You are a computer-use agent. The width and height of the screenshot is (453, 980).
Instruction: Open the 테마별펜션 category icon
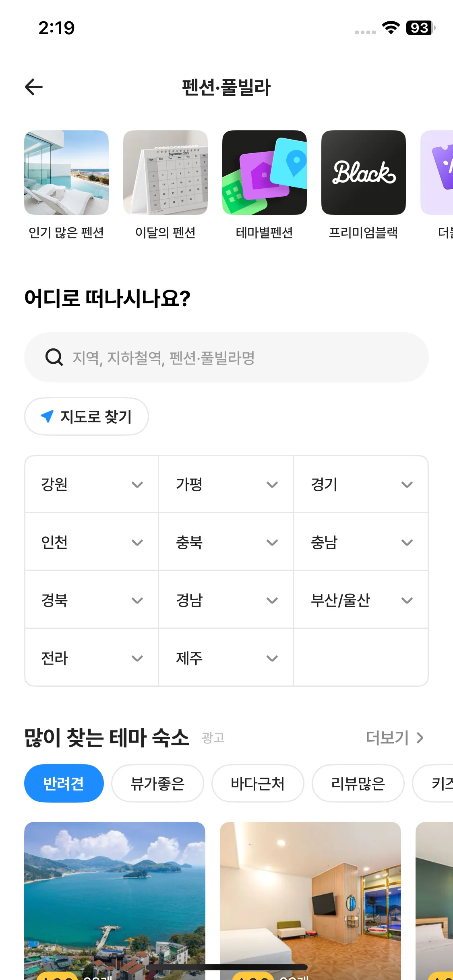point(265,173)
